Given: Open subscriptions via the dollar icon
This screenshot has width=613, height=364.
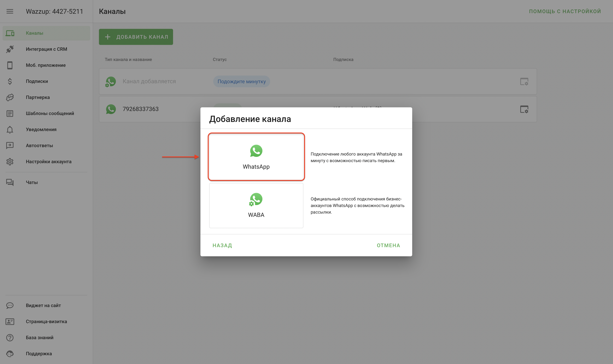Looking at the screenshot, I should [x=10, y=81].
